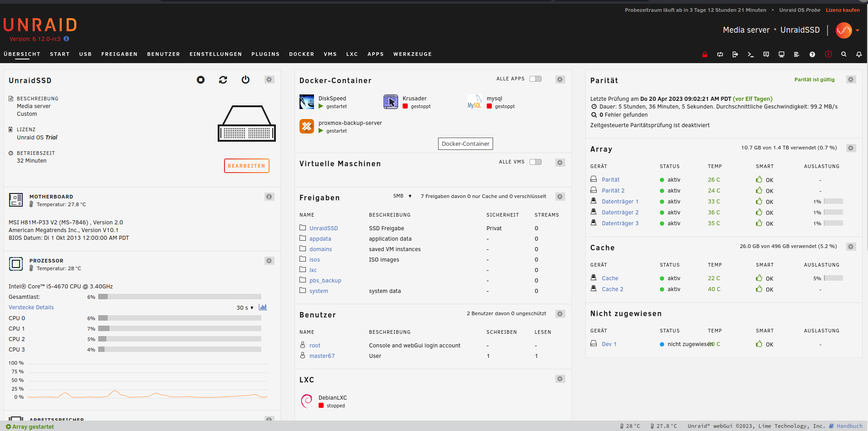Open notifications bell icon
The width and height of the screenshot is (868, 431).
coord(859,54)
